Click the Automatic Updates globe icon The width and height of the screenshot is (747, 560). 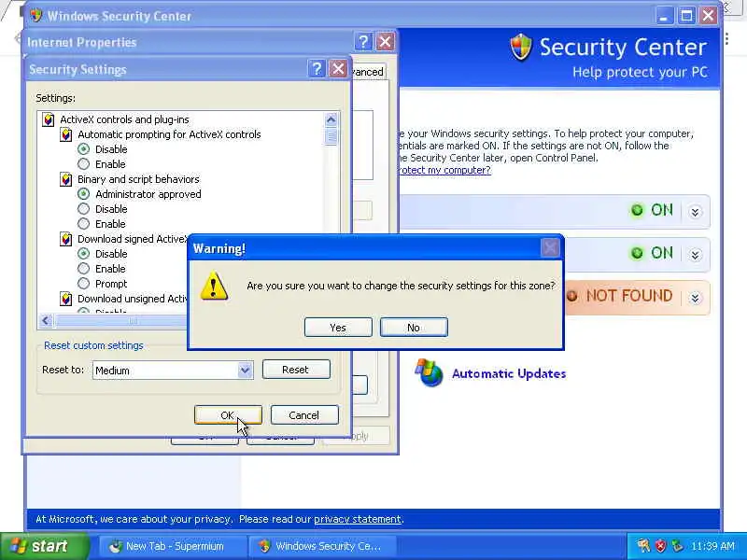pyautogui.click(x=430, y=372)
